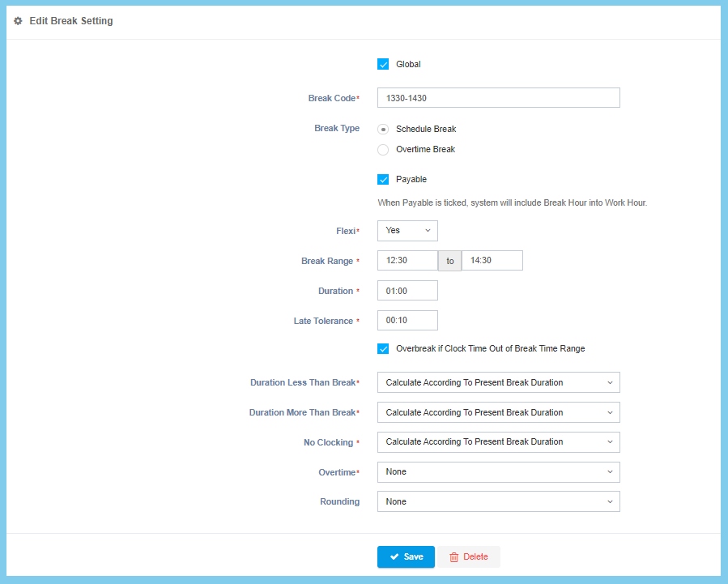
Task: Click the Break Range end time field
Action: (x=492, y=261)
